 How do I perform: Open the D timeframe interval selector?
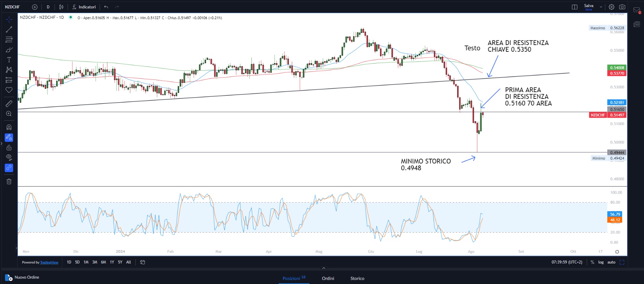click(48, 7)
